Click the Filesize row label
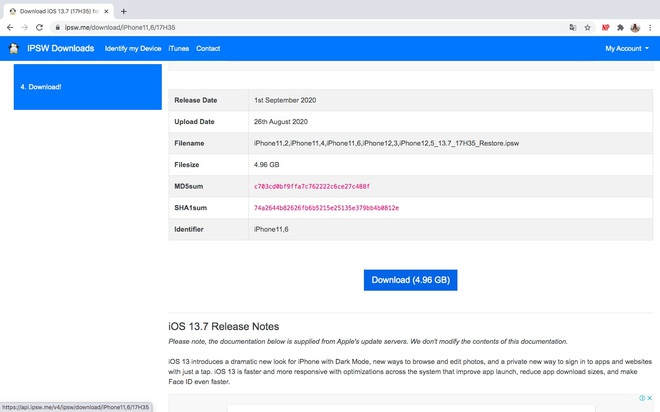The width and height of the screenshot is (660, 412). tap(186, 165)
